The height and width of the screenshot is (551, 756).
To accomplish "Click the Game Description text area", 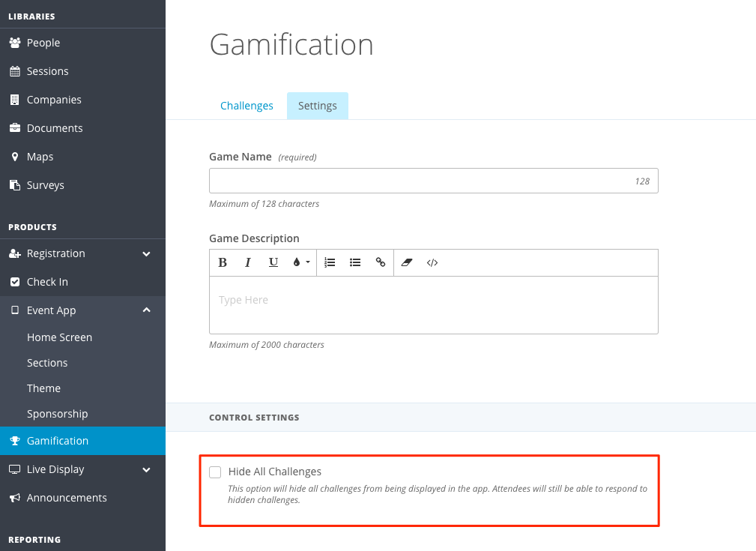I will click(434, 305).
